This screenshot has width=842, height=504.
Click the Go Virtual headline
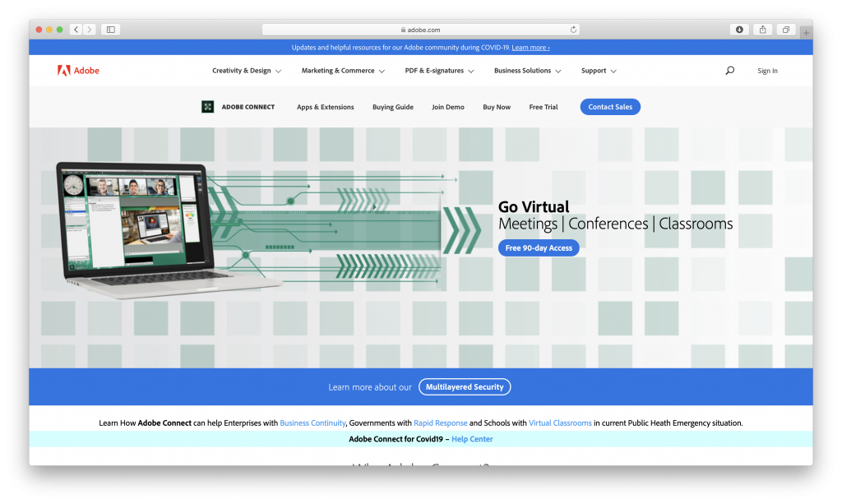click(x=533, y=206)
